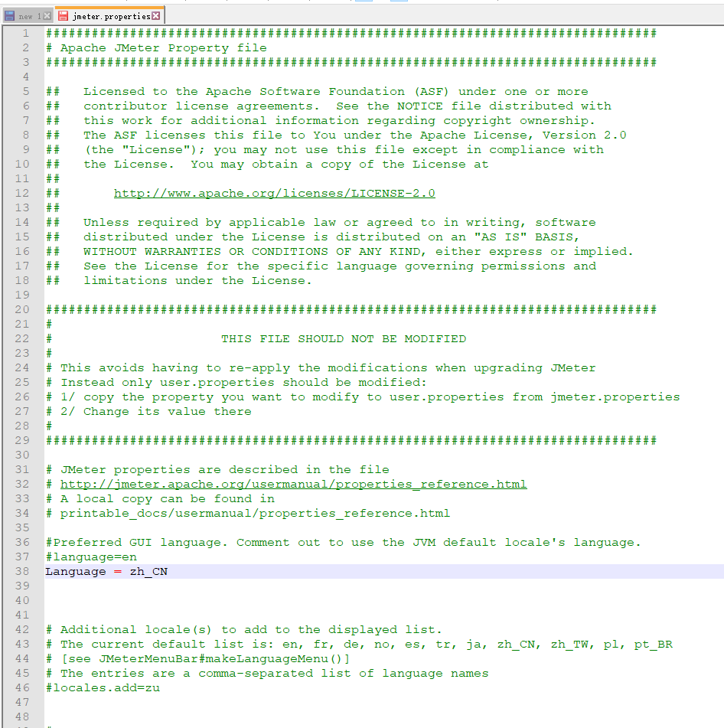724x728 pixels.
Task: Close the "new 1" tab with its X
Action: pos(47,16)
